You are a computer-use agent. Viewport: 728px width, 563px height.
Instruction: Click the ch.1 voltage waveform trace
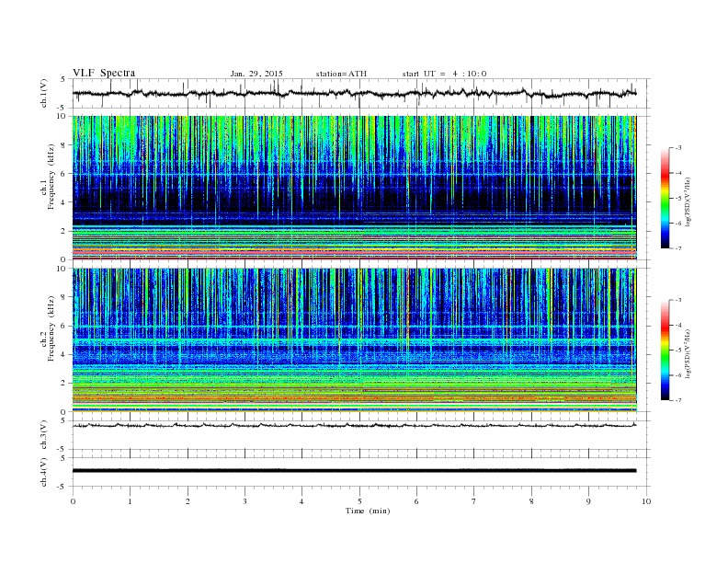(354, 93)
